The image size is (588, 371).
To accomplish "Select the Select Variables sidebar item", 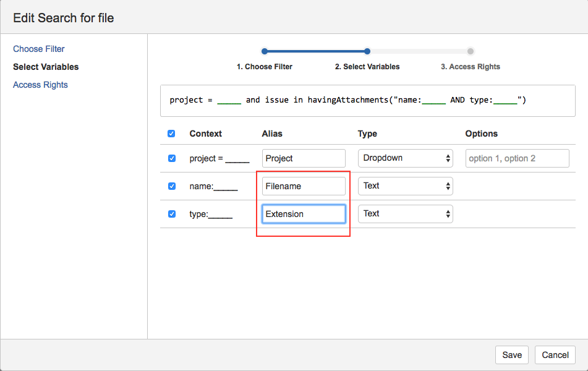I will [x=46, y=67].
